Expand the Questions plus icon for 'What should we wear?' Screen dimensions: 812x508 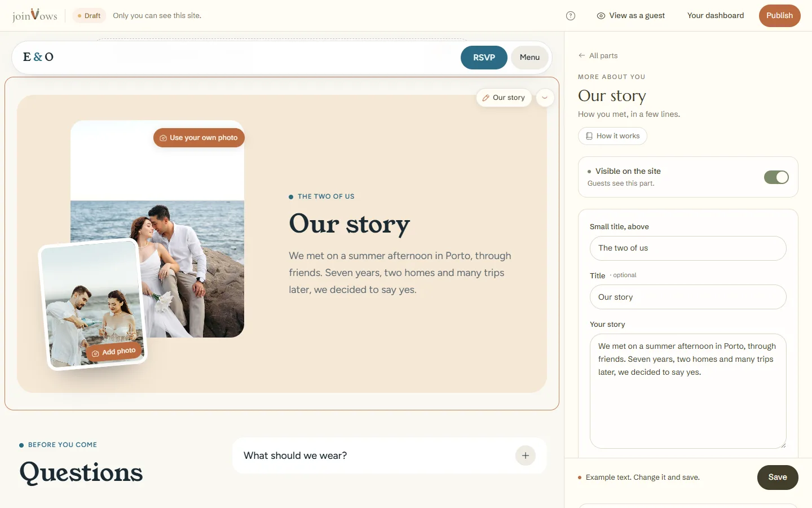[526, 456]
